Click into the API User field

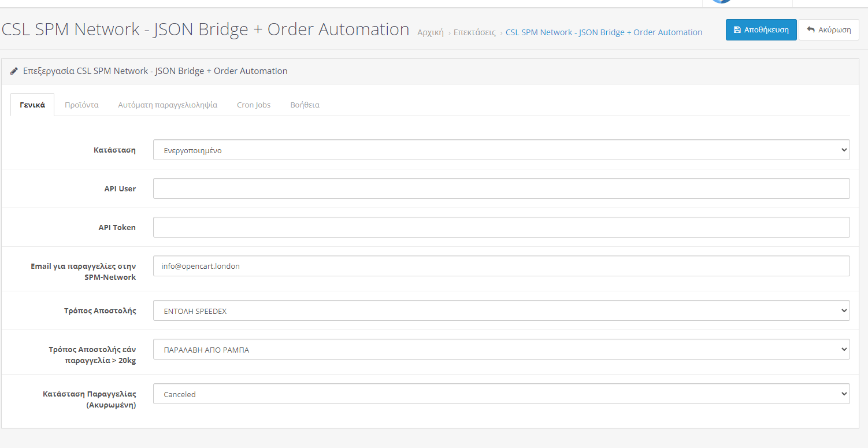(x=501, y=188)
